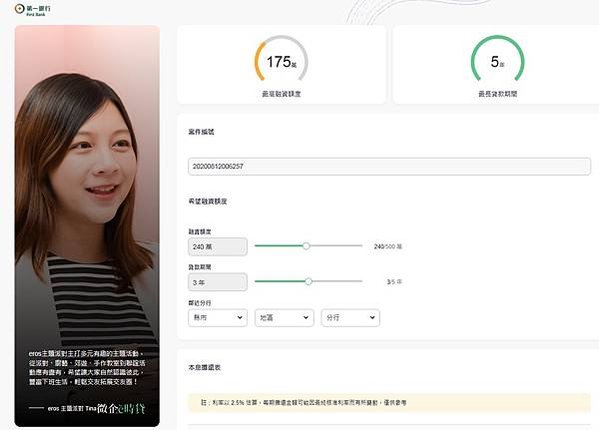Click the 240/500 萬 amount readout
599x430 pixels.
(388, 247)
